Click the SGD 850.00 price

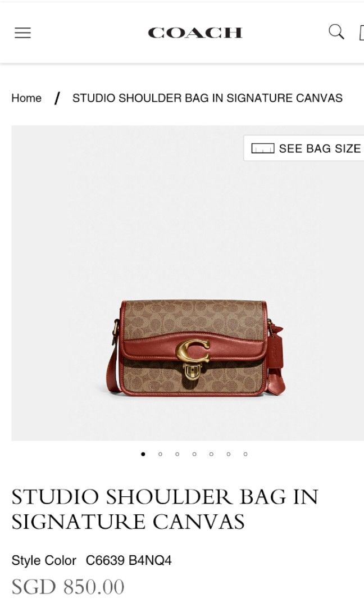pos(68,586)
